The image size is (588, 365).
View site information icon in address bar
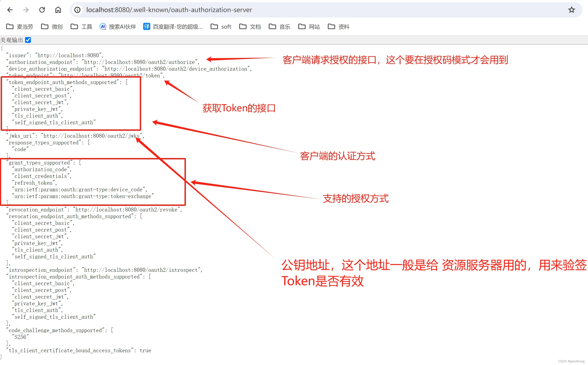click(77, 10)
